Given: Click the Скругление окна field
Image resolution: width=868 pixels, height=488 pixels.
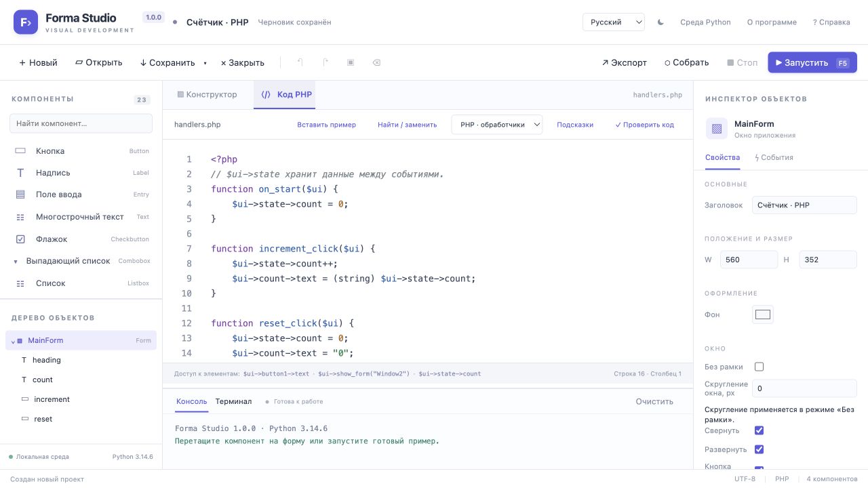Looking at the screenshot, I should click(804, 388).
